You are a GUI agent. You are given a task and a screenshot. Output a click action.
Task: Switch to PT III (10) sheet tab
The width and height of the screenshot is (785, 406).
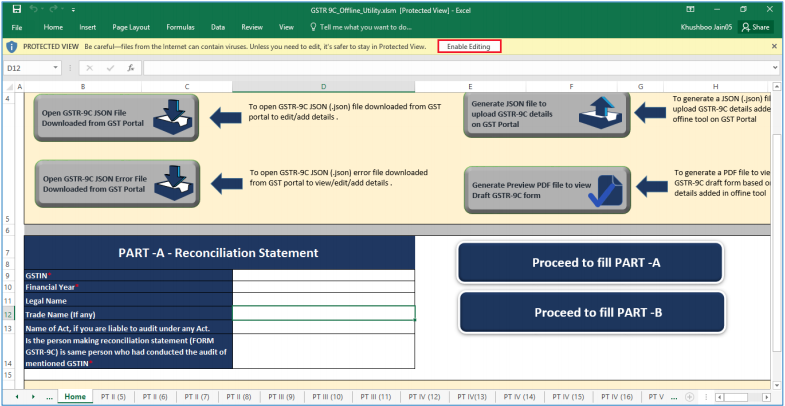click(327, 396)
